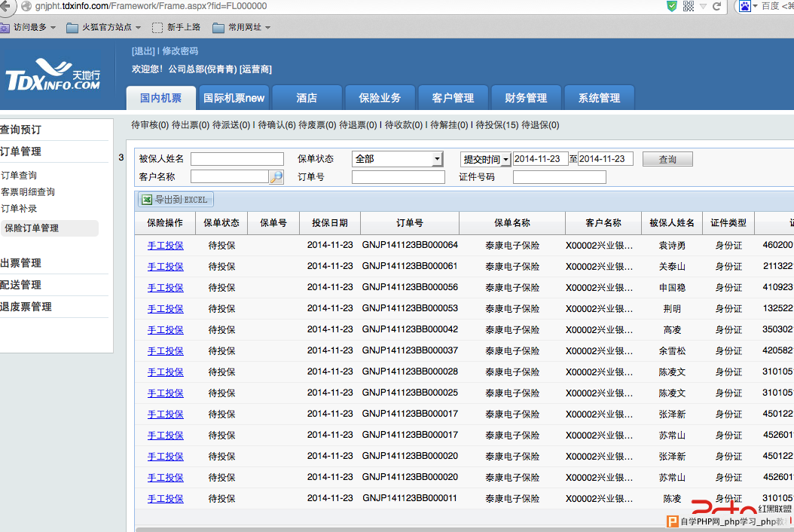The width and height of the screenshot is (794, 532).
Task: Open the 保单状态 dropdown showing 全部
Action: (x=398, y=159)
